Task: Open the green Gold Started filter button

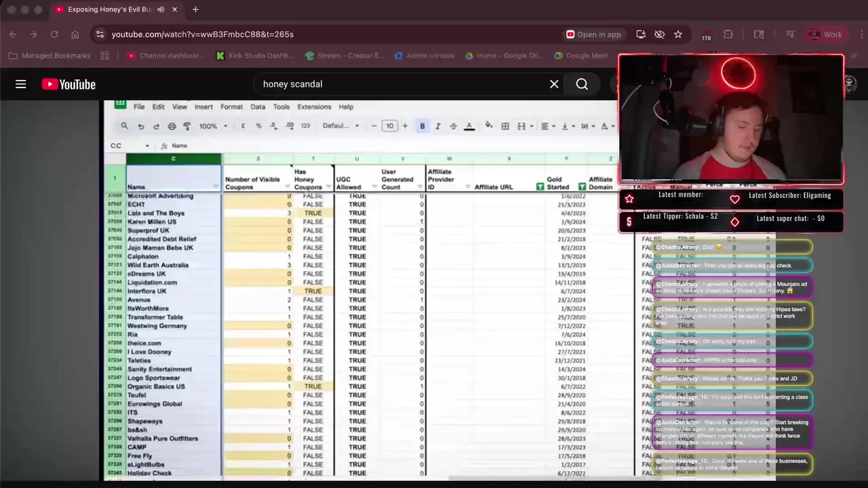Action: tap(582, 187)
